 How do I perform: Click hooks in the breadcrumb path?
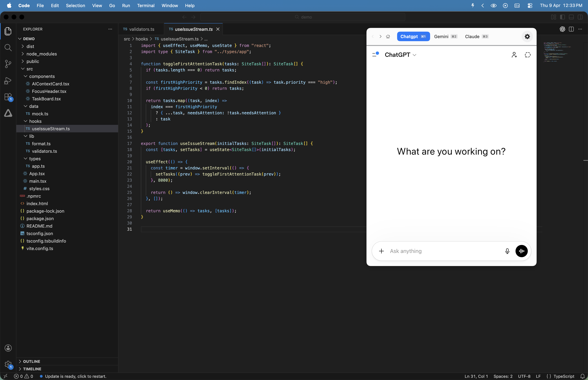point(142,39)
